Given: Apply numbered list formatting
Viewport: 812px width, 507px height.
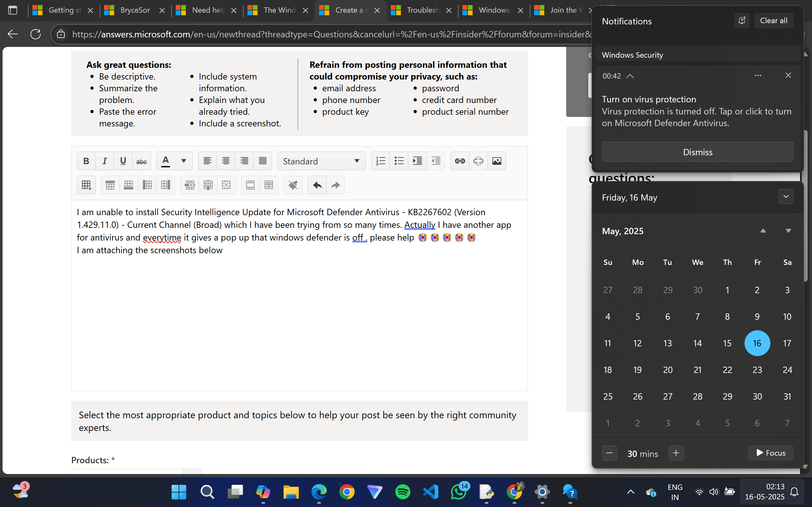Looking at the screenshot, I should point(381,161).
